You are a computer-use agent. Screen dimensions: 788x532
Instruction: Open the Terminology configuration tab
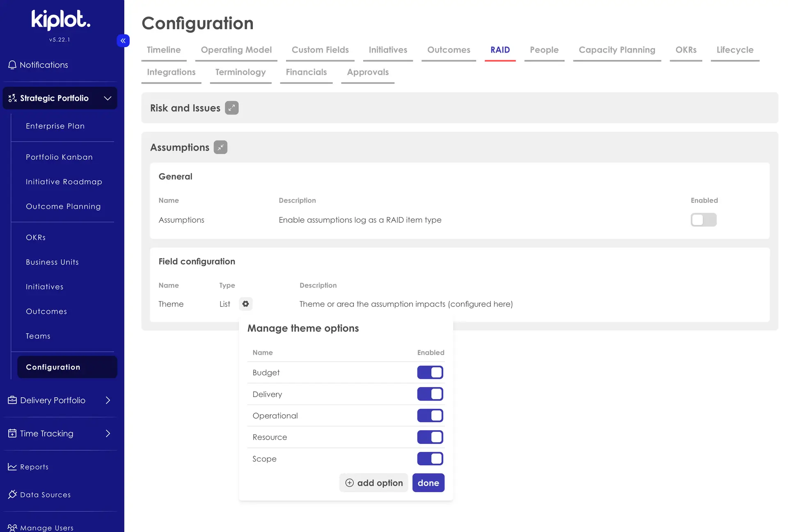[241, 72]
